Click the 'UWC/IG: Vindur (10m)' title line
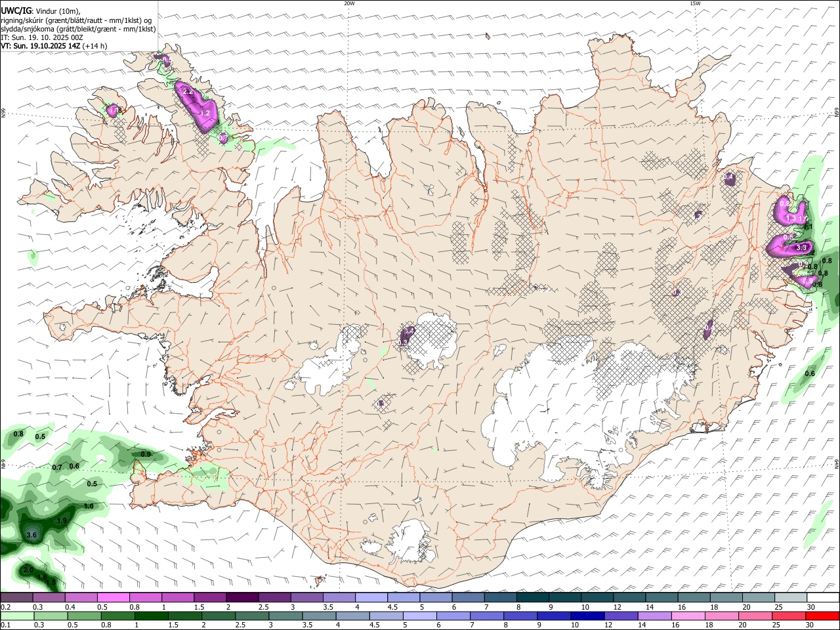Image resolution: width=840 pixels, height=630 pixels. pyautogui.click(x=41, y=11)
